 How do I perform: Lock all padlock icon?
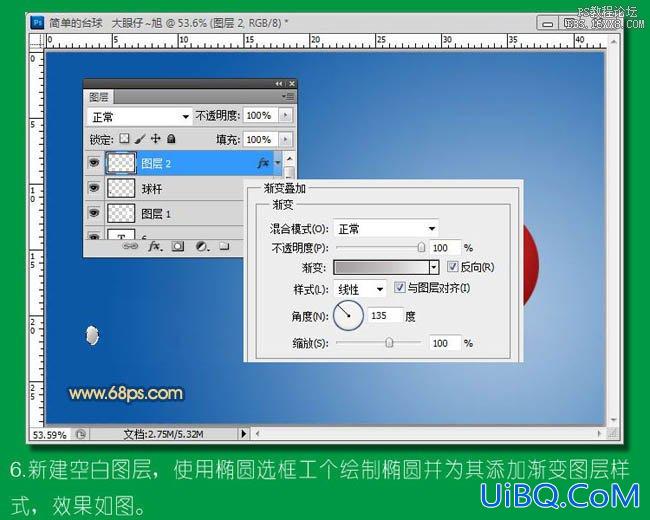[171, 139]
